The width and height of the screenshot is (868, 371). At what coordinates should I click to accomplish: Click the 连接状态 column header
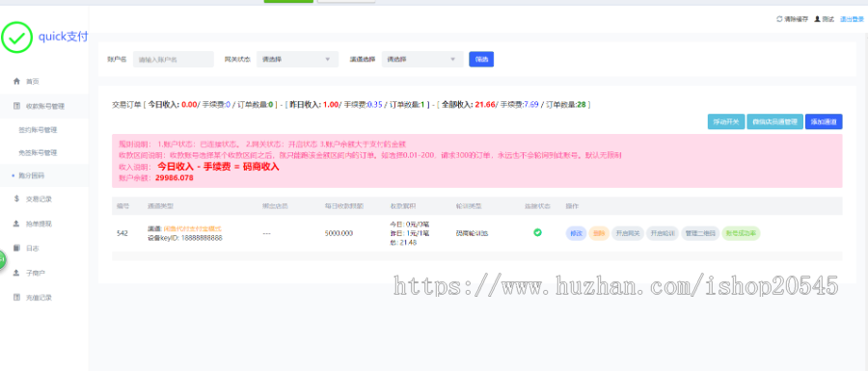[x=537, y=206]
